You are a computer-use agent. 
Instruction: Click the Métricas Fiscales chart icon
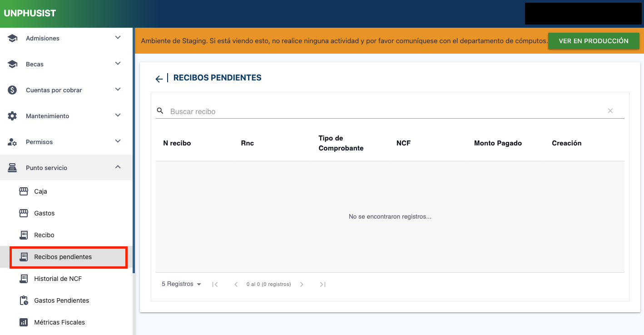24,322
